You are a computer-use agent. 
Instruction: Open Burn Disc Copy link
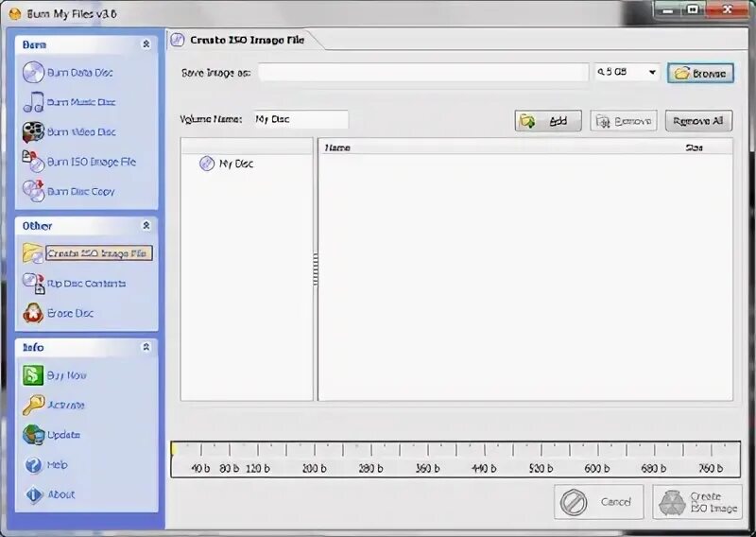81,192
